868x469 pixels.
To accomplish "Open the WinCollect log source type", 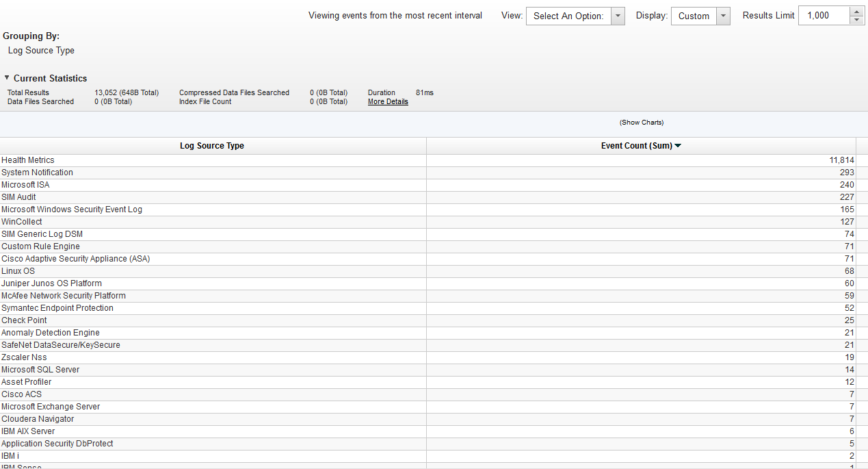I will pyautogui.click(x=21, y=221).
